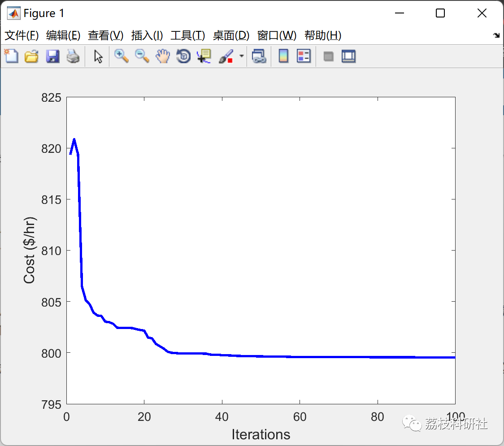504x446 pixels.
Task: Click the 805 y-axis tick label
Action: pyautogui.click(x=51, y=303)
